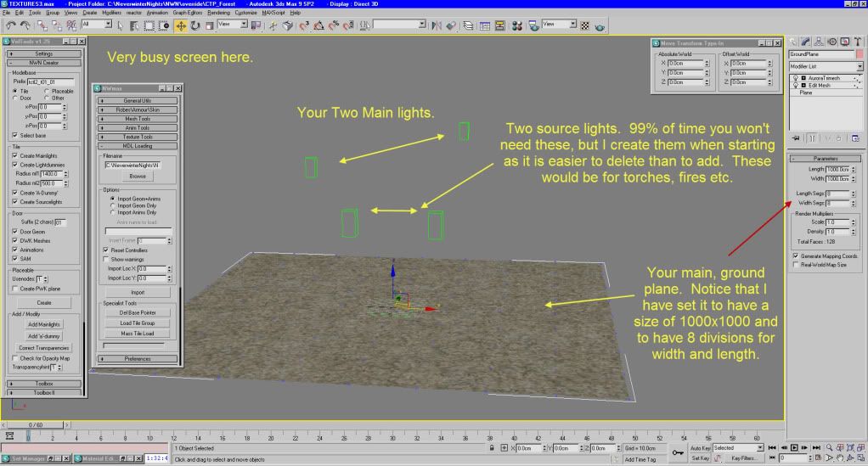Viewport: 868px width, 466px height.
Task: Click the Mirror tool icon
Action: click(437, 25)
